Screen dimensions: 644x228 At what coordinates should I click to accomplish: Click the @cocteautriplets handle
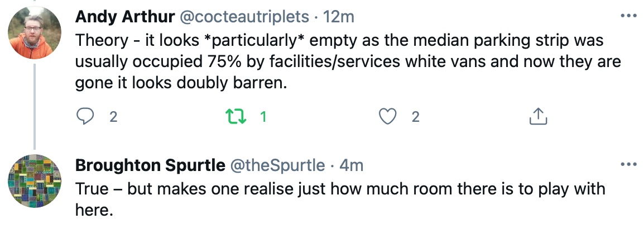(x=243, y=17)
